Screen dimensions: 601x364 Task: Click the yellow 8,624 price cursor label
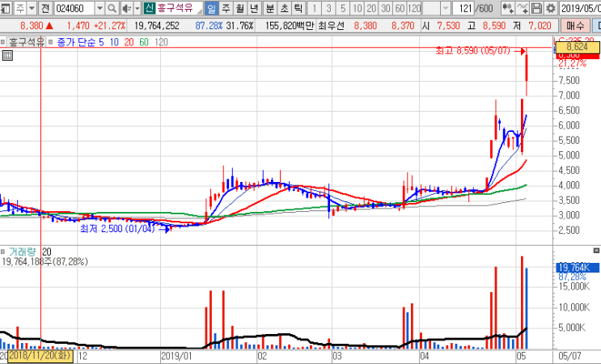pos(578,47)
